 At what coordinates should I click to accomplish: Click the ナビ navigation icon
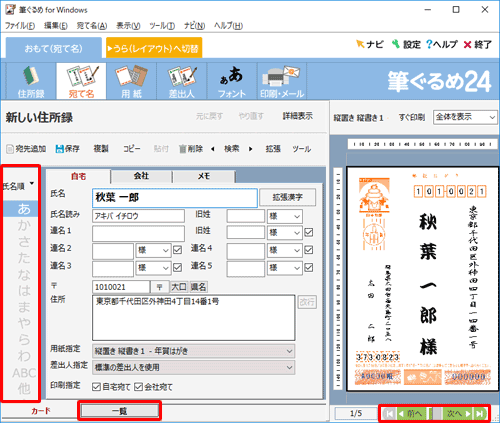(x=370, y=44)
